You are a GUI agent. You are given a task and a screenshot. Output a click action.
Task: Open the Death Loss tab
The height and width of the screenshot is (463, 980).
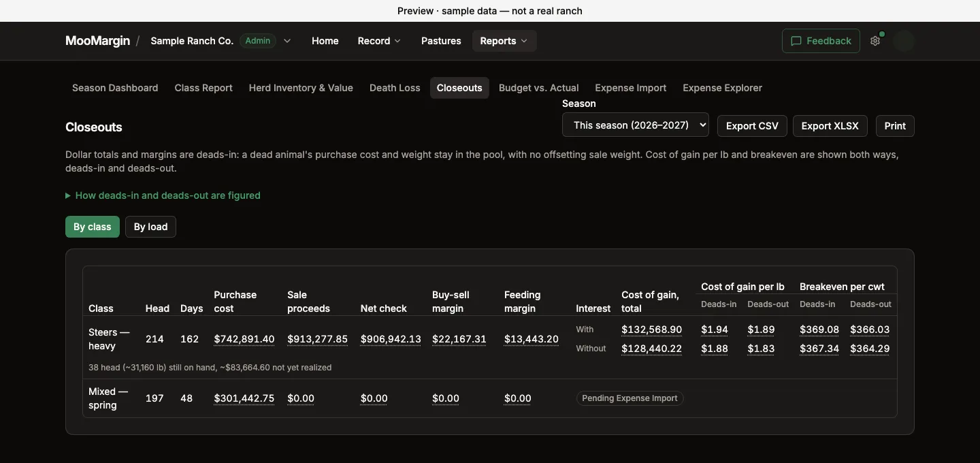[x=395, y=88]
